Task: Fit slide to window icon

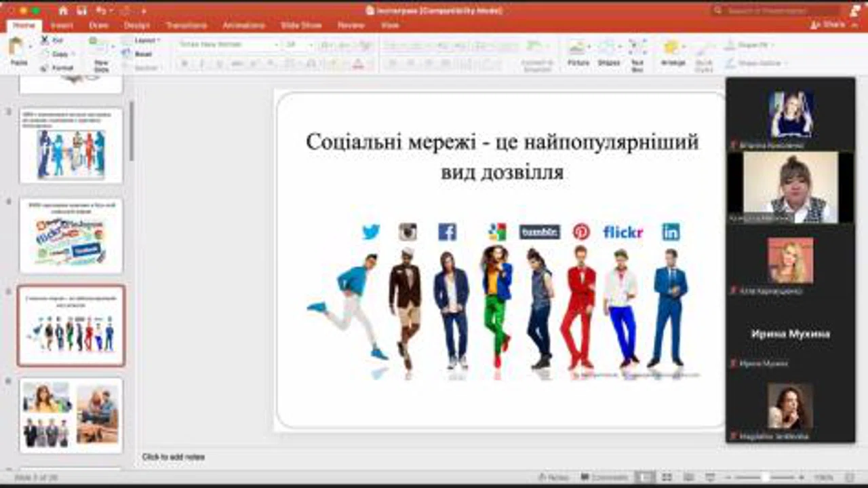Action: click(850, 477)
